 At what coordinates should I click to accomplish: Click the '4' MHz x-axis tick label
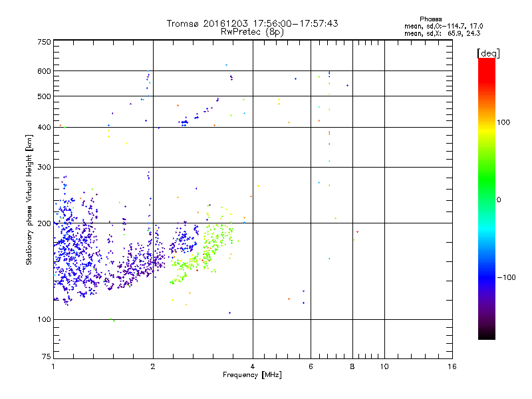[x=253, y=367]
